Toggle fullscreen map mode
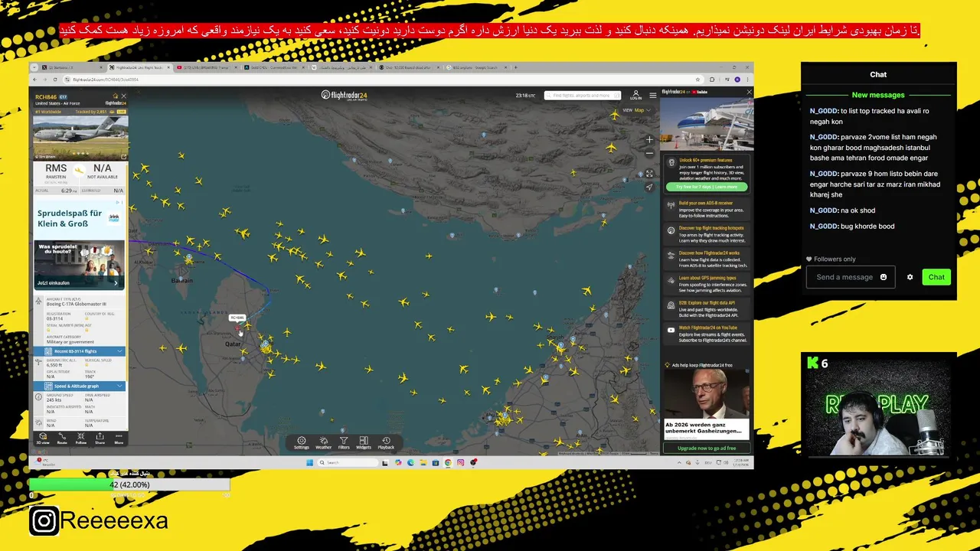980x551 pixels. point(649,174)
